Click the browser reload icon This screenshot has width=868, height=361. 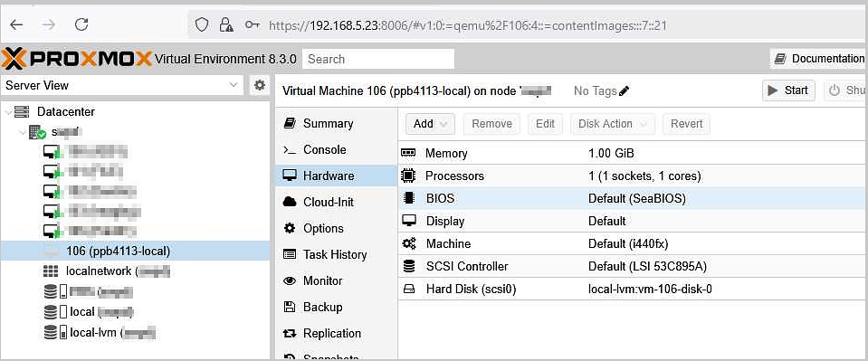pyautogui.click(x=82, y=24)
